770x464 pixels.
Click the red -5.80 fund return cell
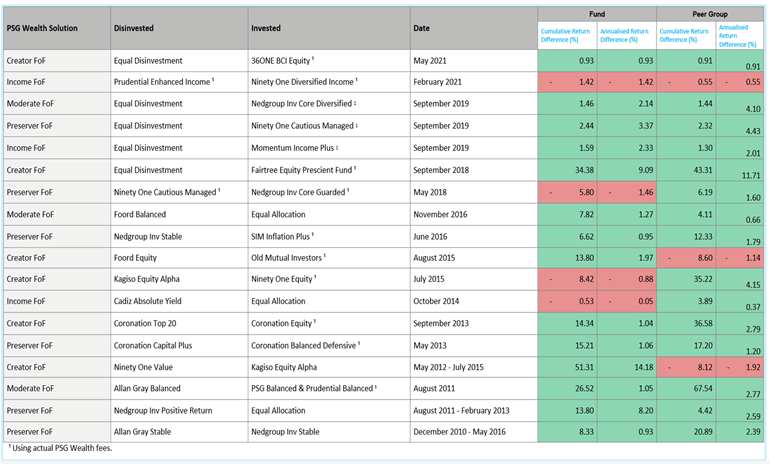coord(566,191)
